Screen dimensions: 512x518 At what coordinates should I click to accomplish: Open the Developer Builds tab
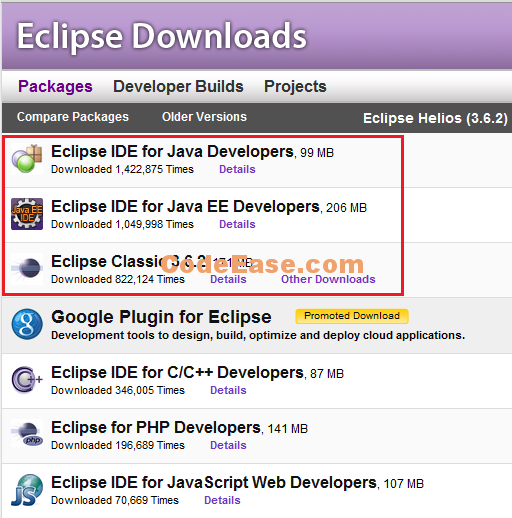(x=178, y=87)
